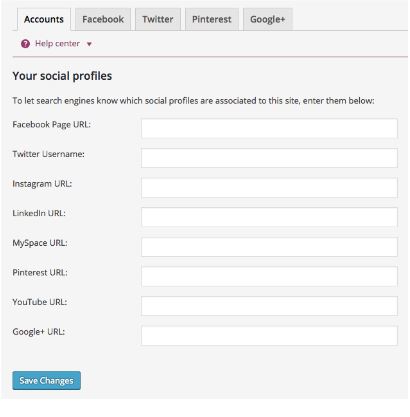Click the Facebook Page URL label
Screen dimensions: 410x417
(x=51, y=125)
